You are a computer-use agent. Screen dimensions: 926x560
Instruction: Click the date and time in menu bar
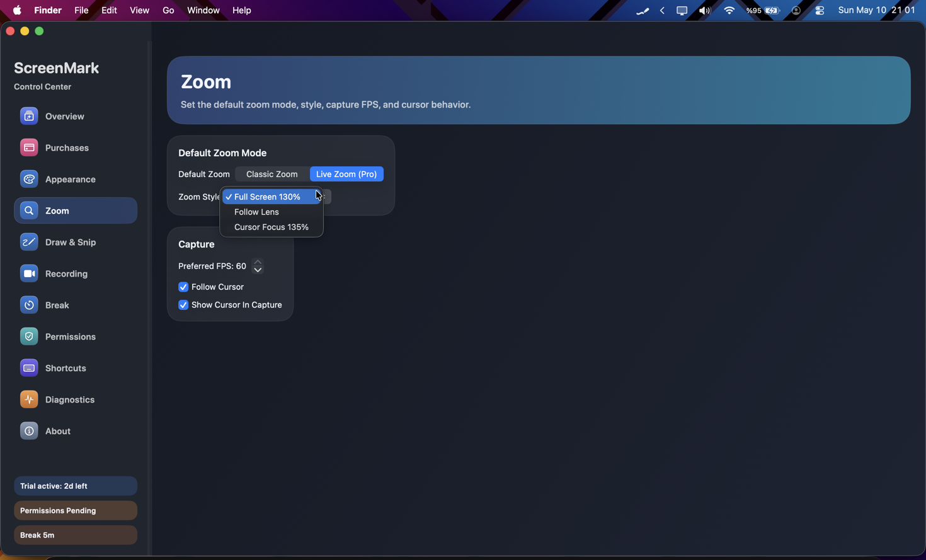pyautogui.click(x=876, y=10)
